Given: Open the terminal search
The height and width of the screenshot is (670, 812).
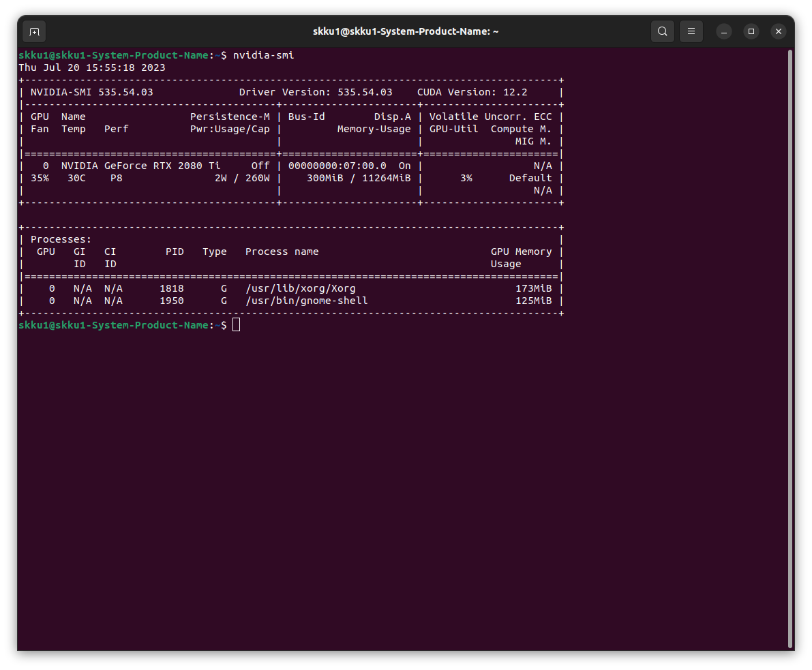Looking at the screenshot, I should 662,31.
